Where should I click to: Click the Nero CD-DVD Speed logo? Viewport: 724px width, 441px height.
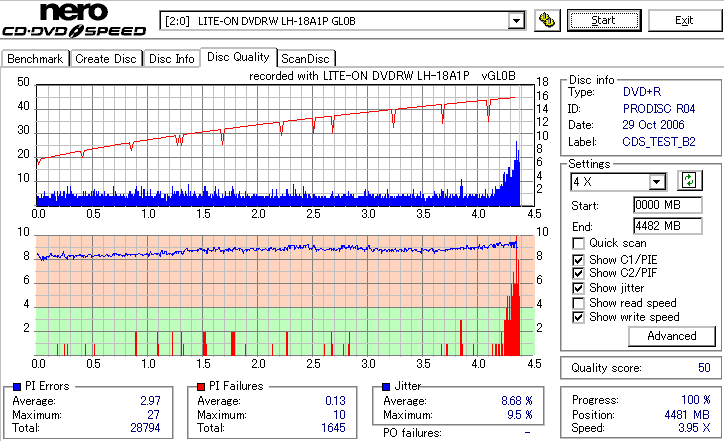(x=74, y=19)
